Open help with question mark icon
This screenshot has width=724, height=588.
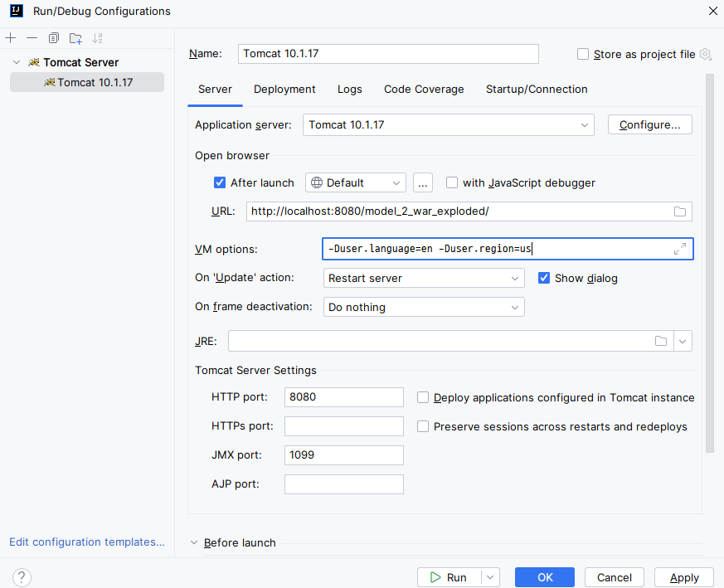click(22, 577)
